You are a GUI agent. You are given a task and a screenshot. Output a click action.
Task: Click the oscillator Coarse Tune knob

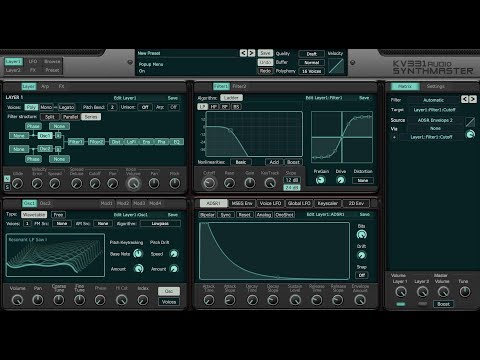(x=59, y=300)
